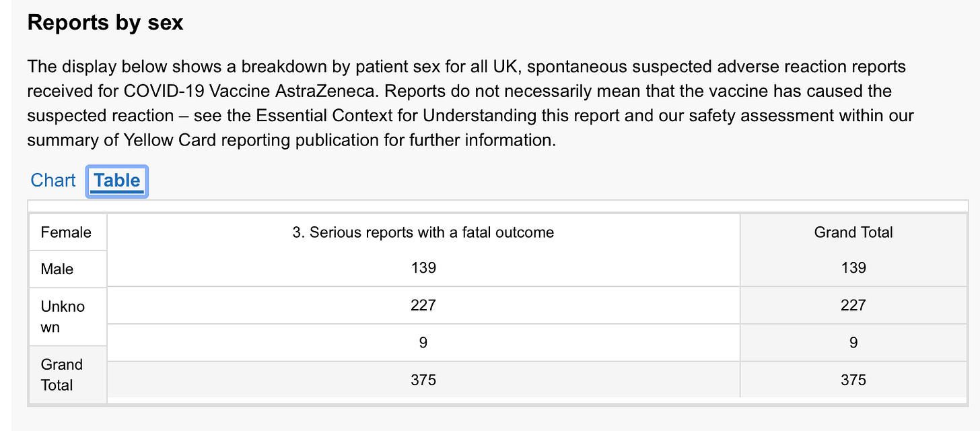Select the 9 fatal outcome cell
This screenshot has width=980, height=431.
[423, 343]
